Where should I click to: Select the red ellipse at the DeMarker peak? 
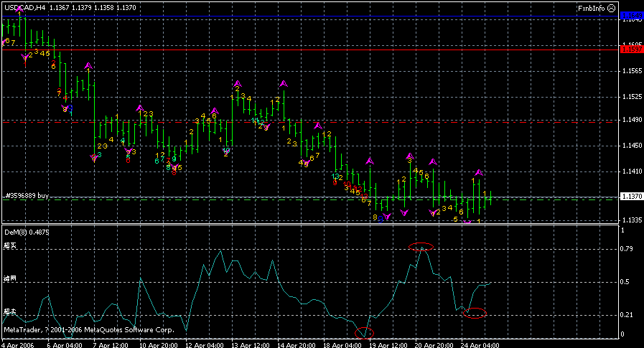421,246
